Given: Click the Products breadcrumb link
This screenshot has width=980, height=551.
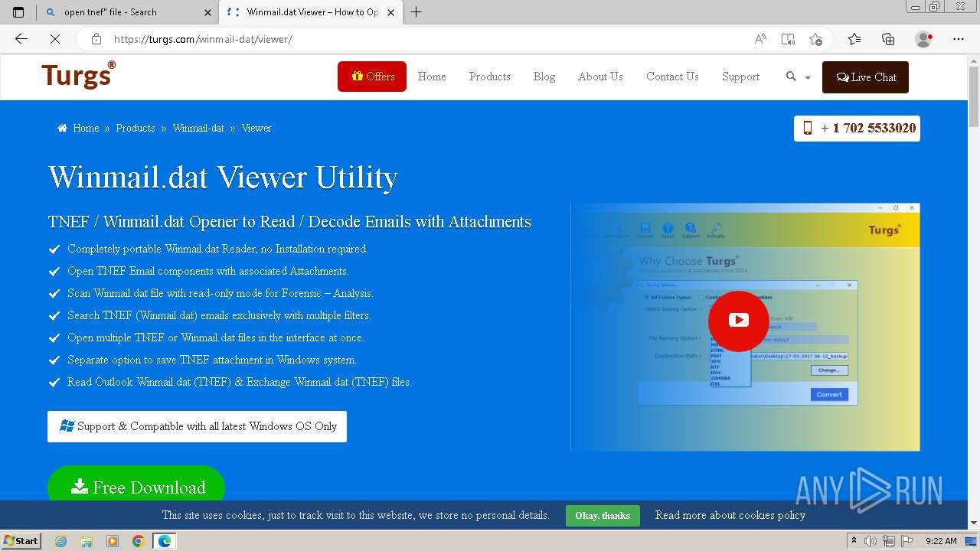Looking at the screenshot, I should click(x=136, y=128).
